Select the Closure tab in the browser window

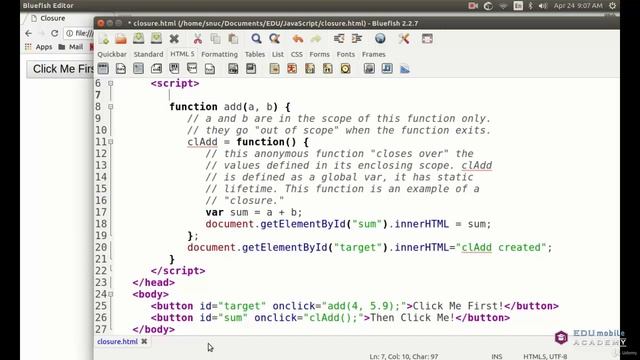[53, 18]
